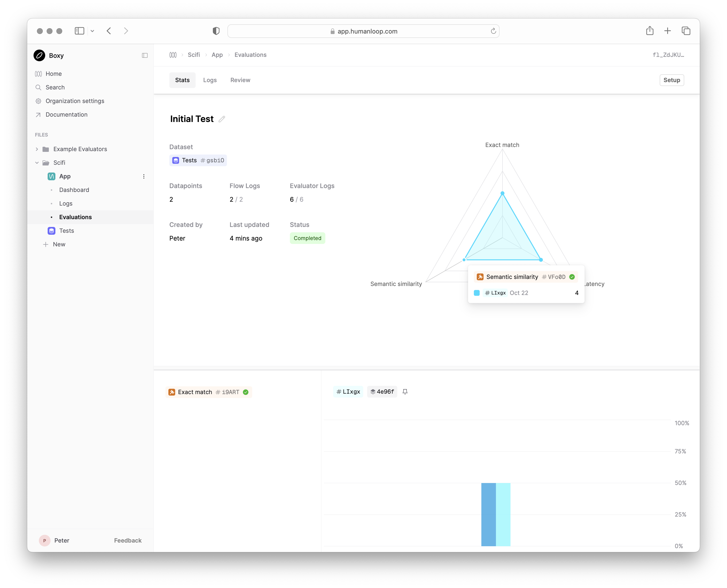Screen dimensions: 727x588
Task: Click the Search magnifier icon
Action: [x=38, y=87]
